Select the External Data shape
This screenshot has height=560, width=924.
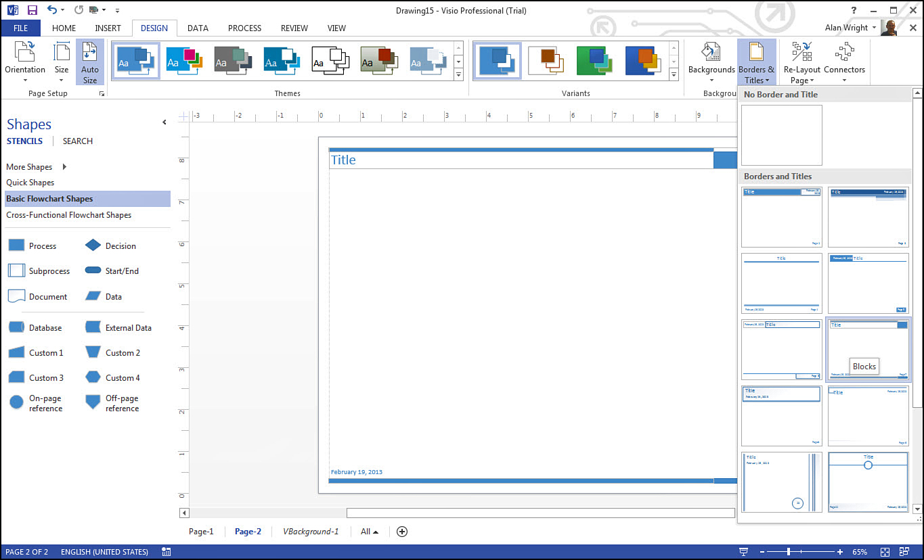tap(118, 327)
